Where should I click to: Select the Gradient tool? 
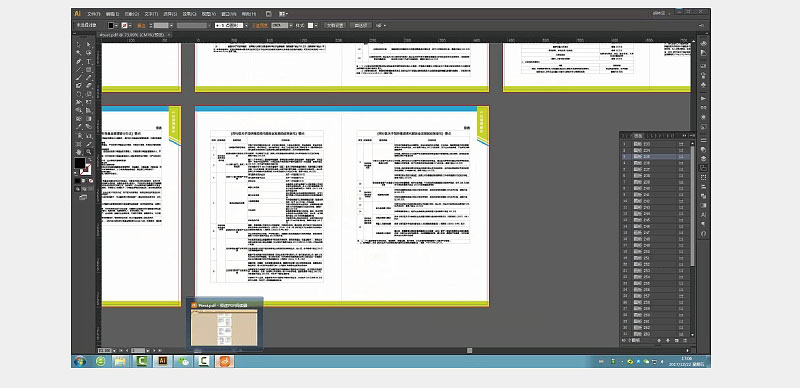coord(89,118)
